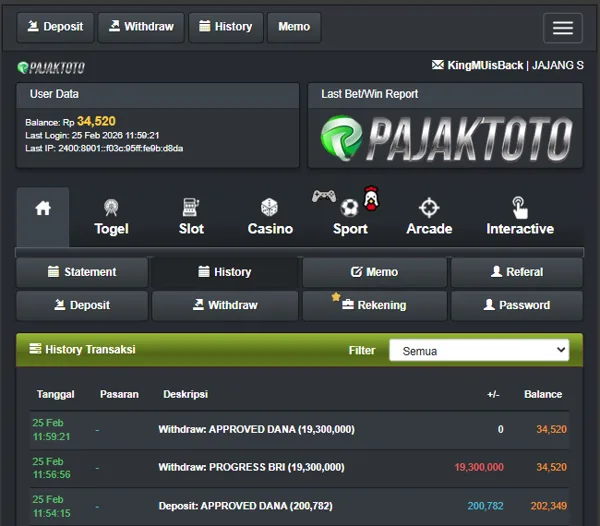The image size is (600, 526).
Task: Select row Withdraw: APPROVED DANA (19,300,000)
Action: coord(300,430)
